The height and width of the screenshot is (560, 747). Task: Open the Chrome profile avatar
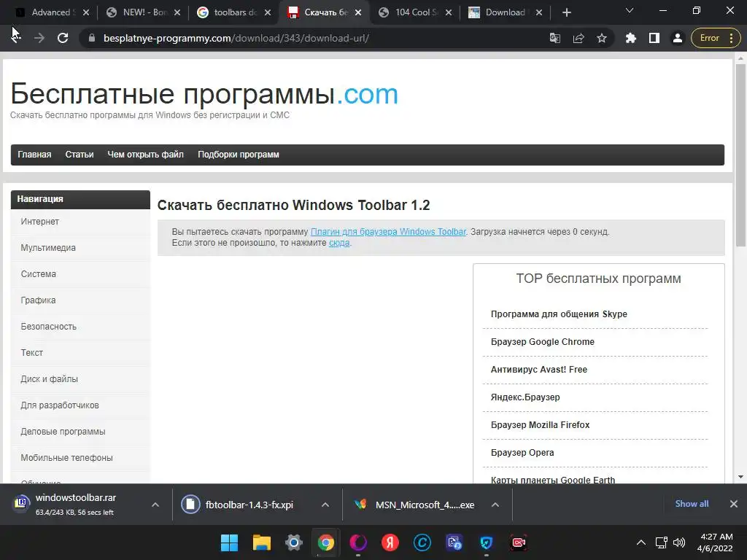tap(678, 38)
